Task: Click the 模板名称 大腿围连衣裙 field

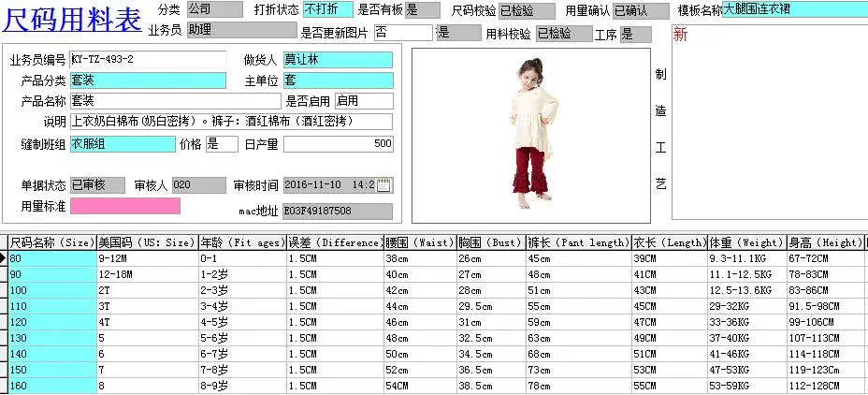Action: [795, 9]
